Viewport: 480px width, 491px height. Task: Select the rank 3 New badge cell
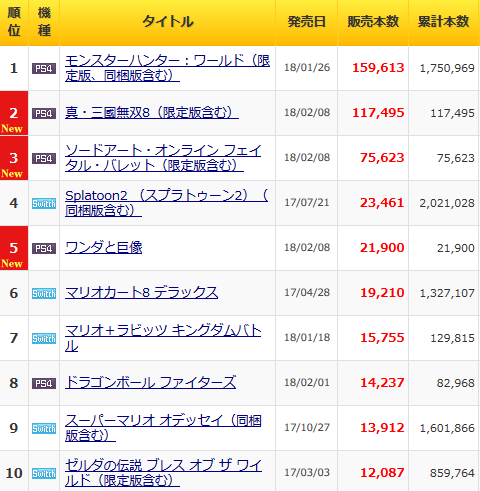coord(14,158)
